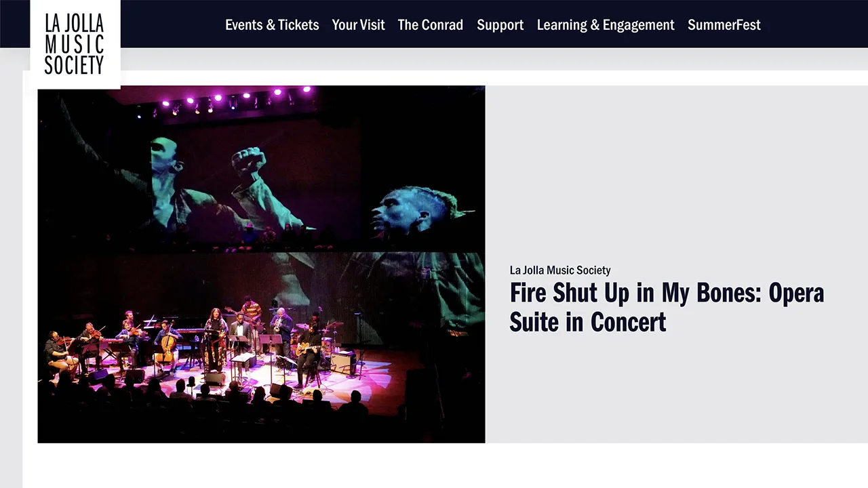Choose Learning & Engagement in the header
Screen dimensions: 868x488
click(x=606, y=25)
